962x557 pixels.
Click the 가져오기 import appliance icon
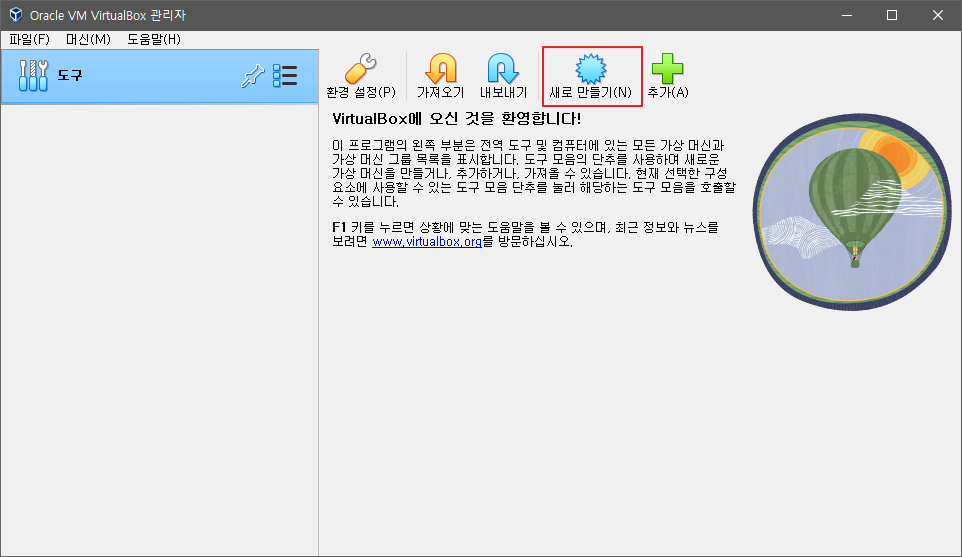point(441,68)
